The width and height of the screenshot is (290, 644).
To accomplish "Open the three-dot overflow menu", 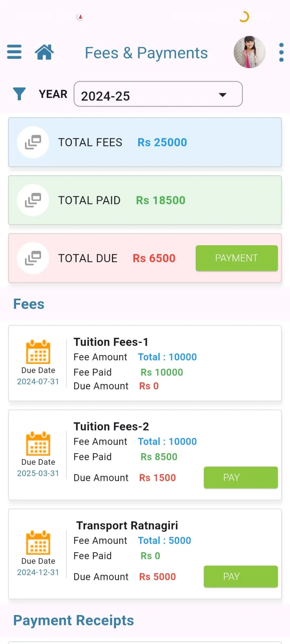I will pos(281,52).
